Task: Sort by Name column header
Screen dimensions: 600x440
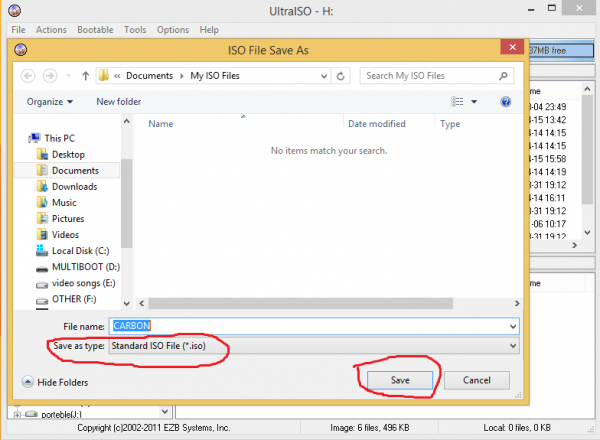Action: [161, 124]
